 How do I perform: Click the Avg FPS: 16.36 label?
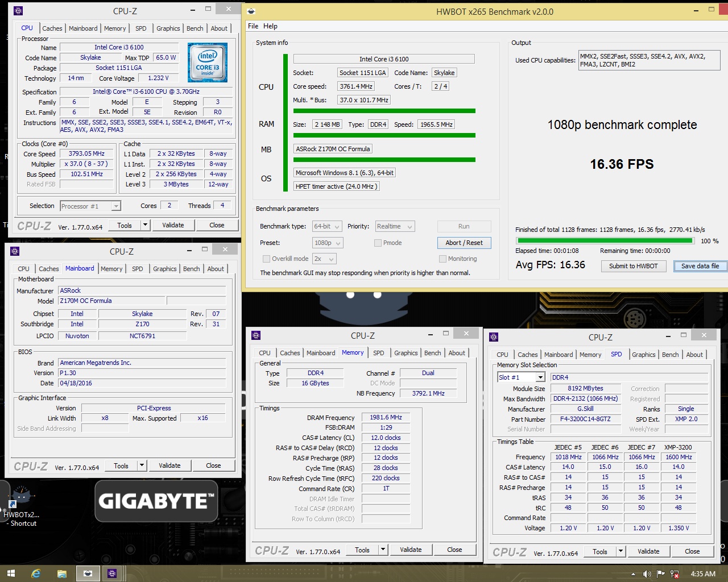pos(551,265)
